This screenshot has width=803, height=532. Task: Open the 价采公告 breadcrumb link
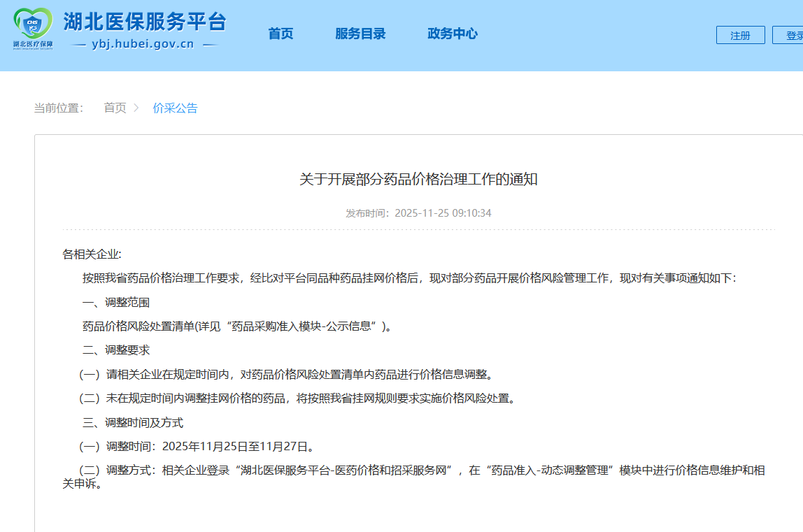click(x=175, y=108)
